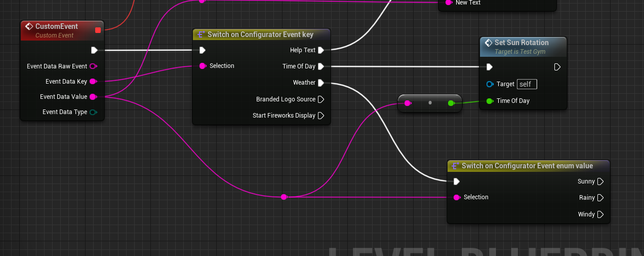Select the Event Data Raw Event pin
Screen dimensions: 644x256
click(x=93, y=66)
